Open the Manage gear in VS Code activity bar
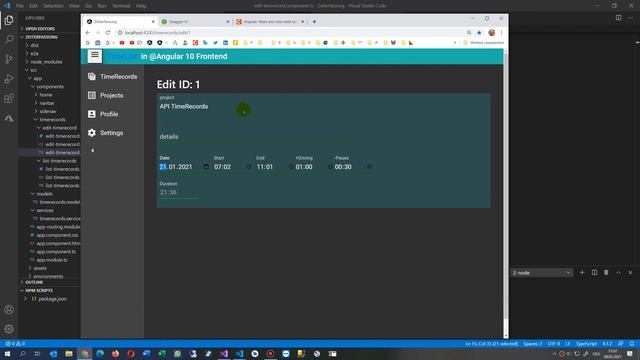Viewport: 640px width, 360px height. tap(9, 329)
